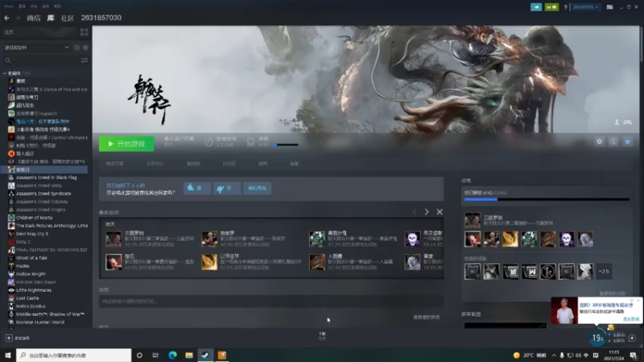Select Assassin's Creed Unity

point(39,186)
